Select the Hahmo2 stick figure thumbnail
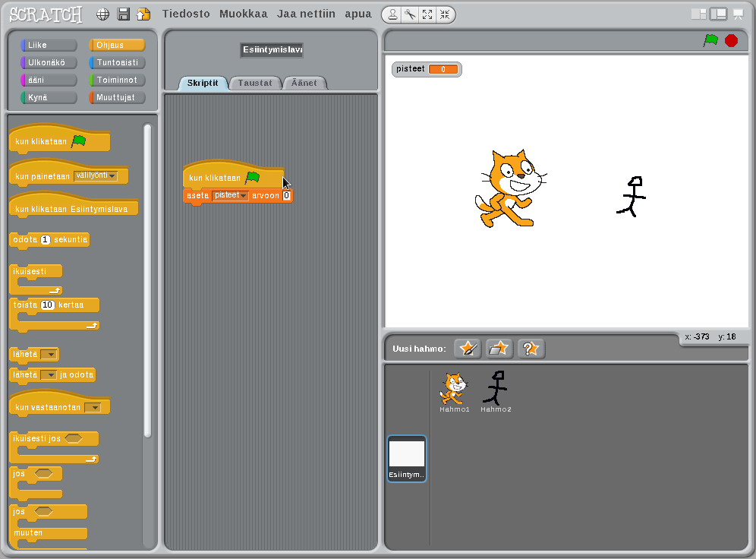756x559 pixels. [496, 392]
